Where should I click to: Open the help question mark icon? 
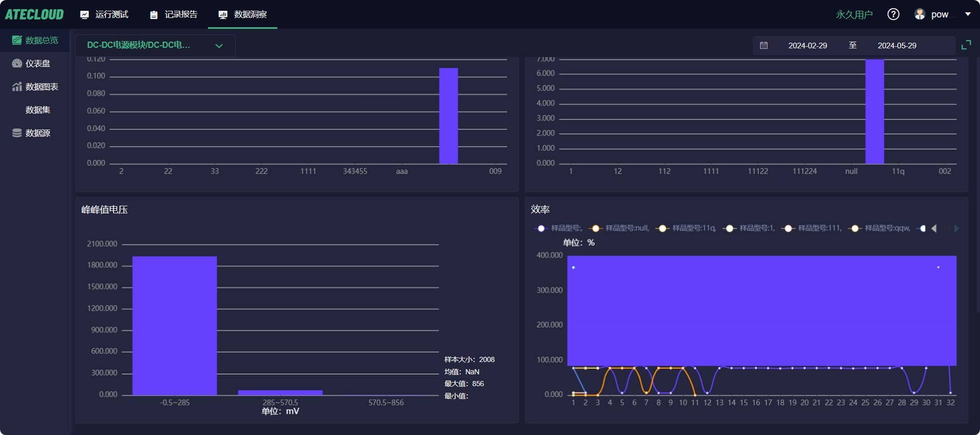[x=893, y=14]
